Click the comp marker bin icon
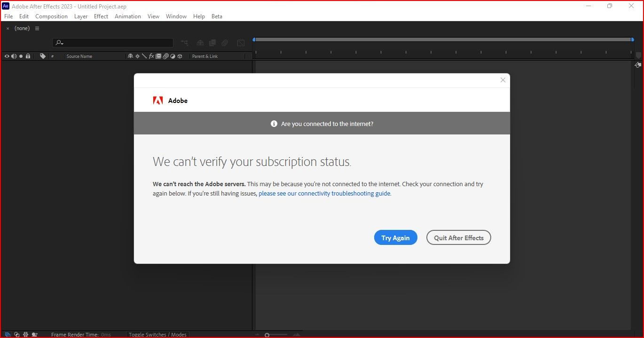 (x=638, y=55)
